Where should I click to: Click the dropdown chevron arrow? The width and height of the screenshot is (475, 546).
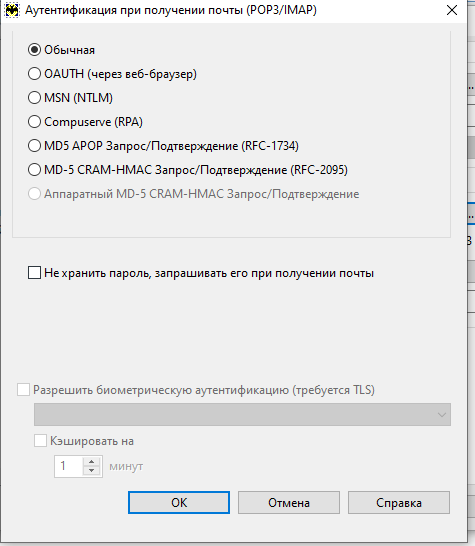pyautogui.click(x=442, y=415)
